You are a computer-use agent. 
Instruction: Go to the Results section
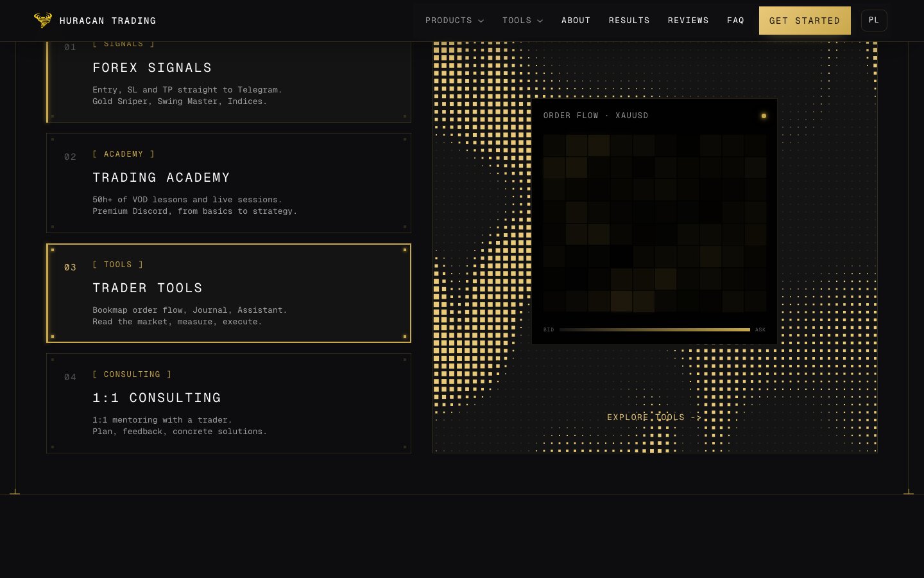629,21
